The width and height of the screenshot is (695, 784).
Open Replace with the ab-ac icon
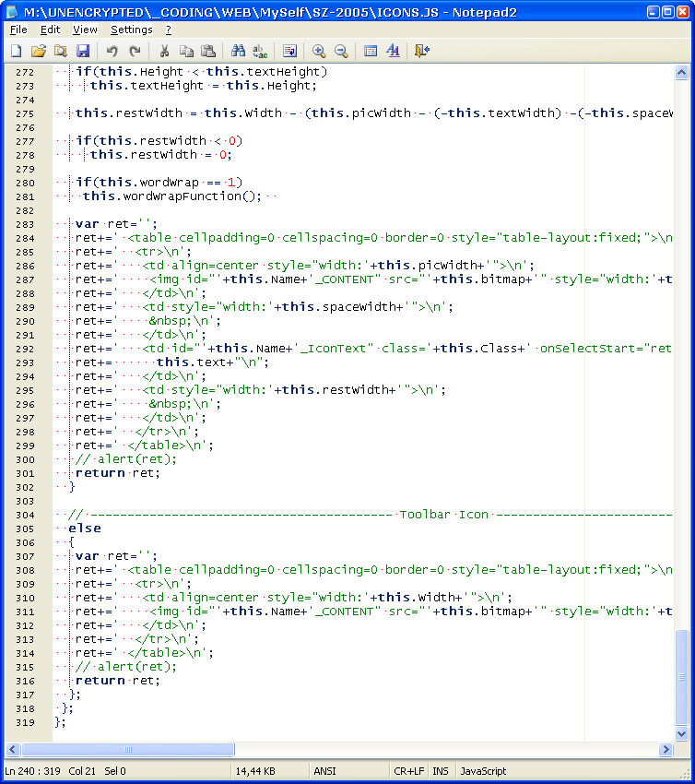point(260,51)
